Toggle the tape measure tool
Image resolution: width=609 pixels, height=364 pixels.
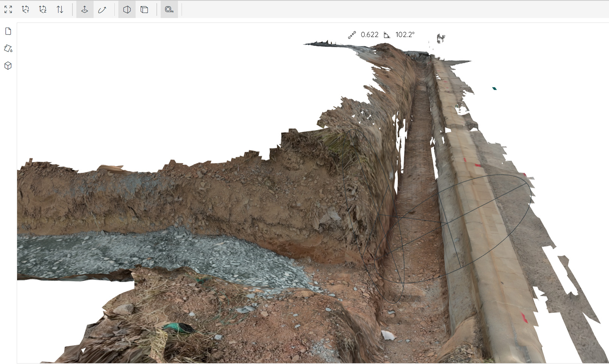coord(169,10)
